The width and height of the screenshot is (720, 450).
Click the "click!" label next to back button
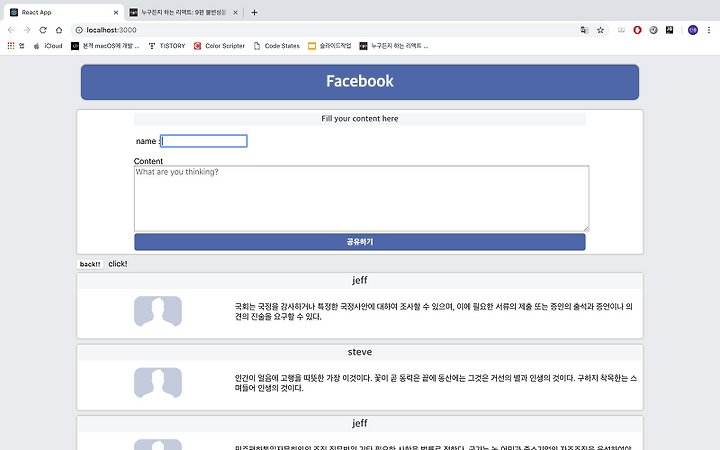tap(118, 264)
